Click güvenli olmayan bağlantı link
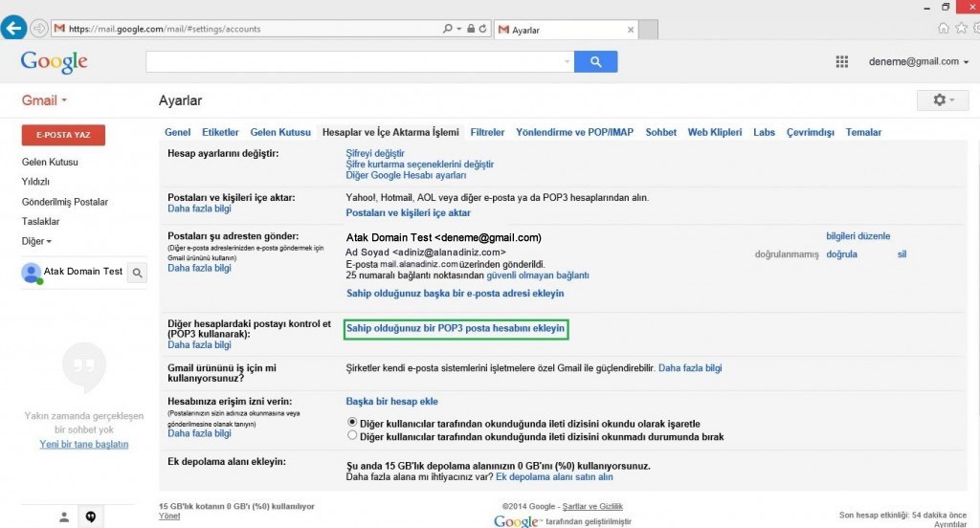Viewport: 980px width, 528px height. click(x=538, y=275)
